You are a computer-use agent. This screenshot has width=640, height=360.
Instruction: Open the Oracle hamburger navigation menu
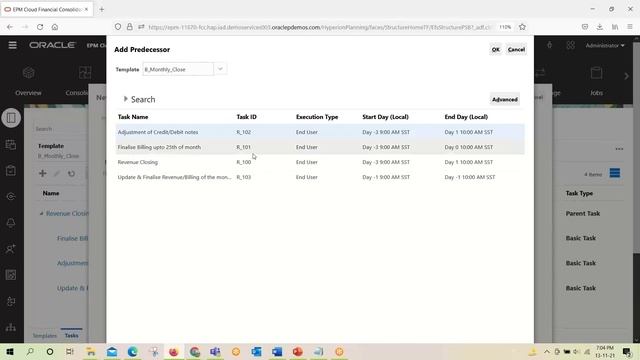coord(13,45)
